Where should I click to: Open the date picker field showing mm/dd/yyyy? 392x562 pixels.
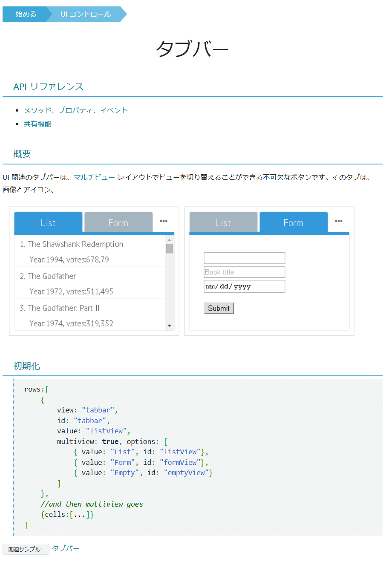click(244, 286)
